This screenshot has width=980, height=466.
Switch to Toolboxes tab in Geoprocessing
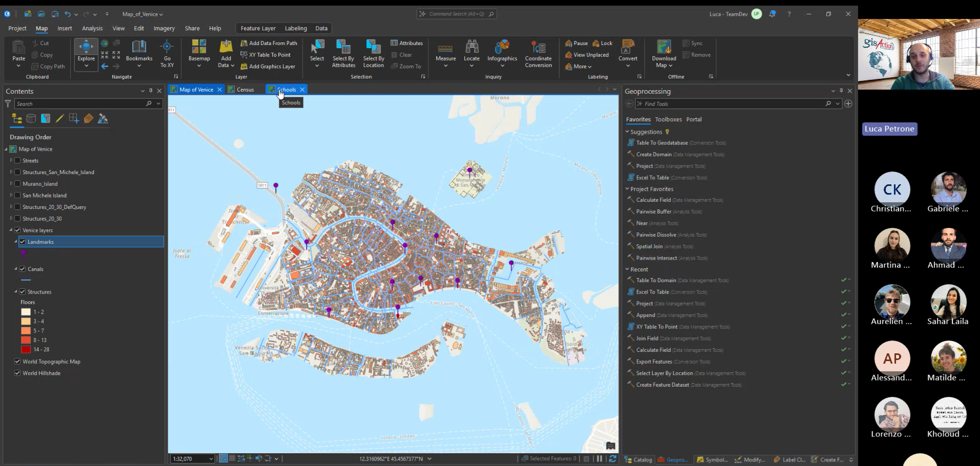pos(668,119)
